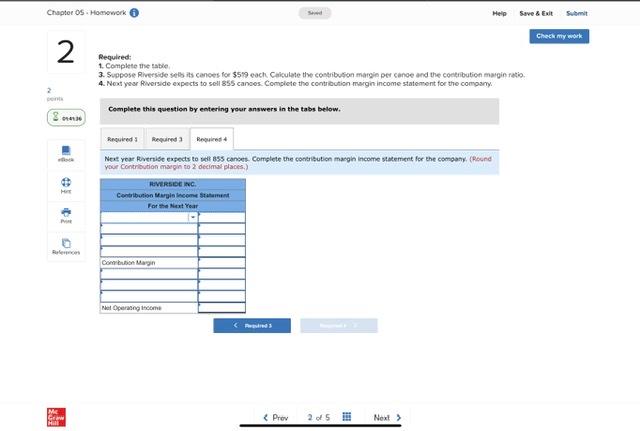Click the '2 of 5' page indicator

tap(318, 418)
